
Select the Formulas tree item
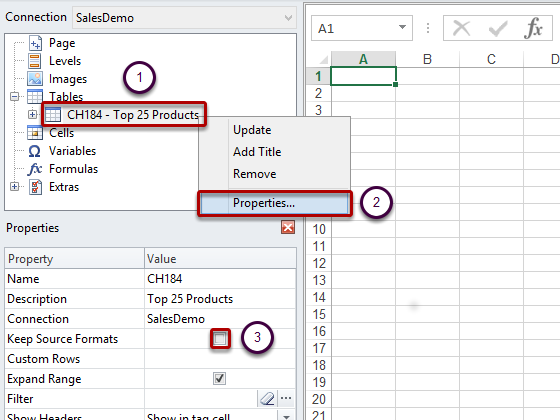(x=73, y=169)
